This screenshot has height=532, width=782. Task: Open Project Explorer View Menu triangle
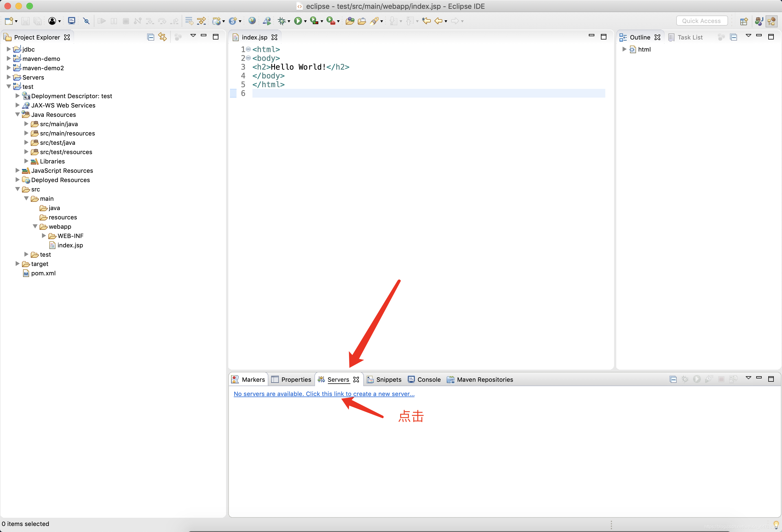(x=193, y=35)
